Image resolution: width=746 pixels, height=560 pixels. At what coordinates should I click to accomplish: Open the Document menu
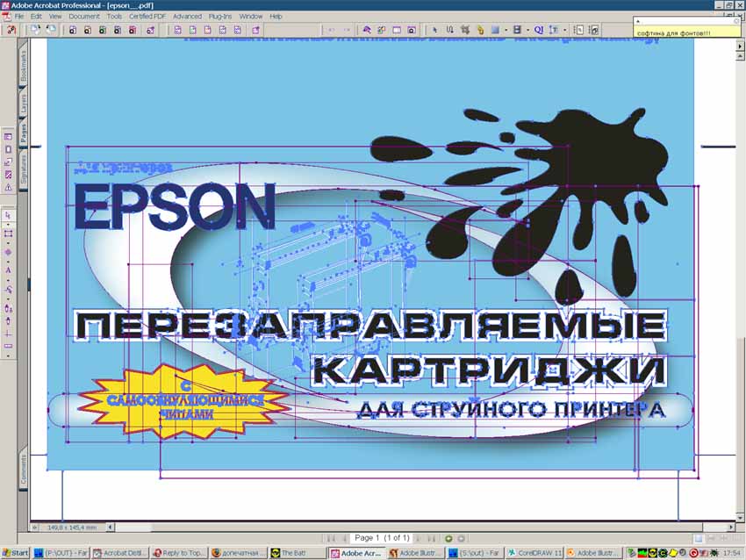point(84,16)
